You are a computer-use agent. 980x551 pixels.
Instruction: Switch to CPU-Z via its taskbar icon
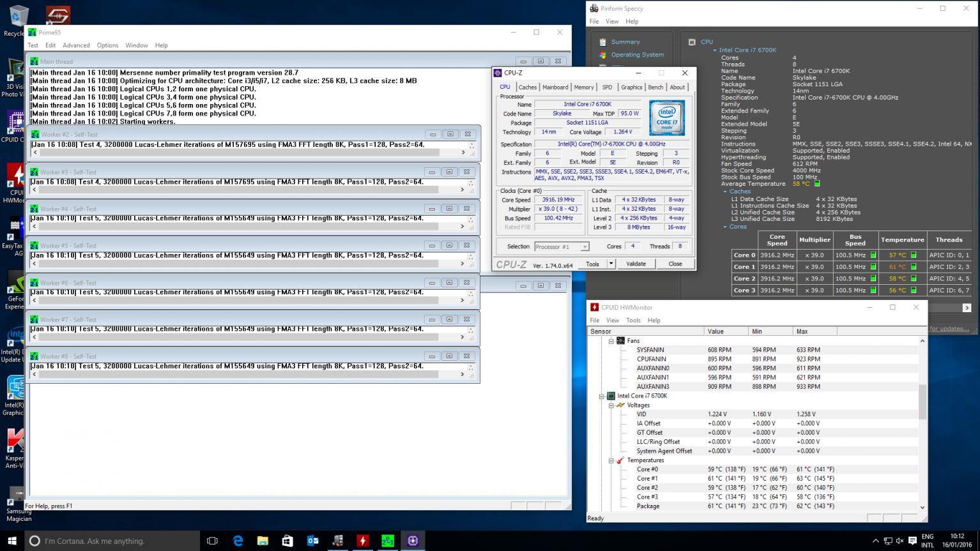coord(413,541)
